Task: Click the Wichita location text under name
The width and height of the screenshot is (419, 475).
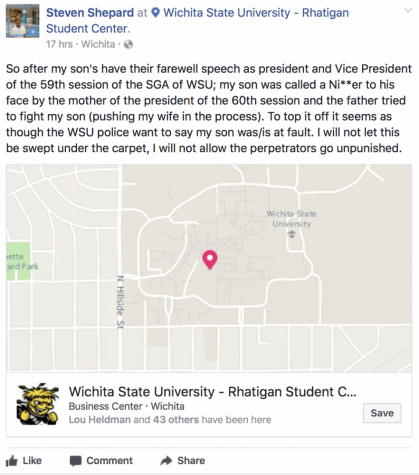Action: click(x=98, y=44)
